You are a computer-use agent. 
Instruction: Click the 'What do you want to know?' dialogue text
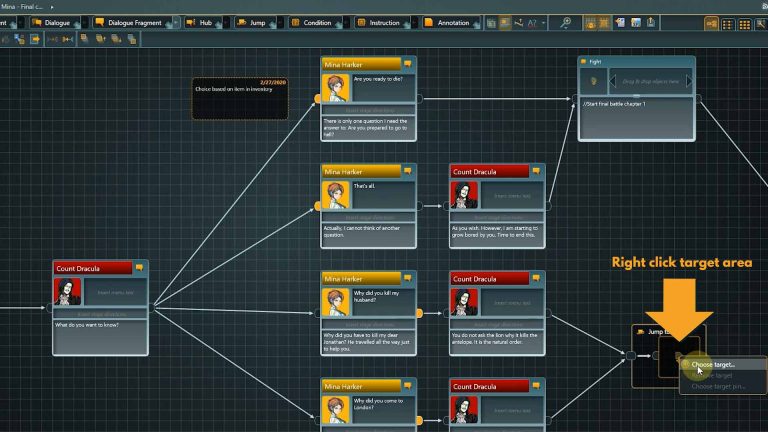click(87, 325)
